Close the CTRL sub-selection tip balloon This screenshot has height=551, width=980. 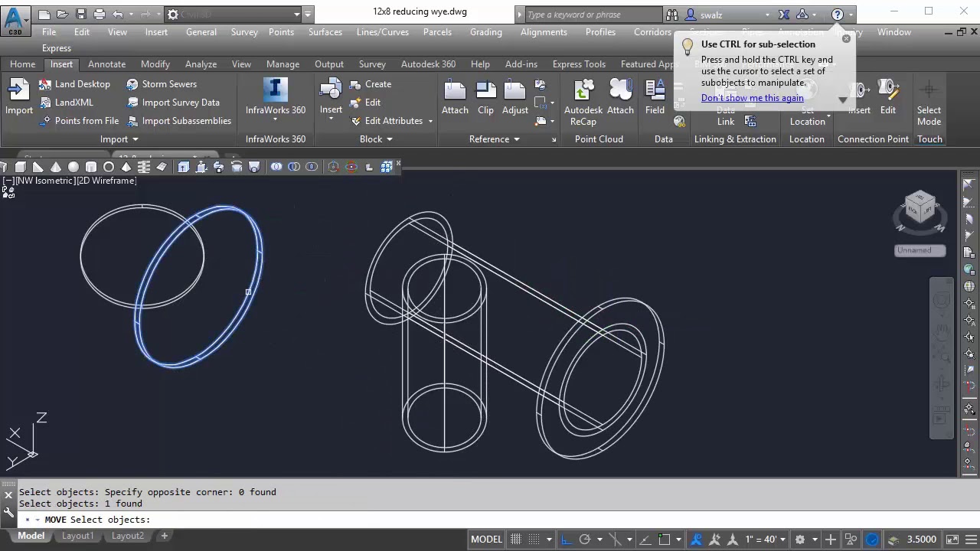pyautogui.click(x=846, y=38)
